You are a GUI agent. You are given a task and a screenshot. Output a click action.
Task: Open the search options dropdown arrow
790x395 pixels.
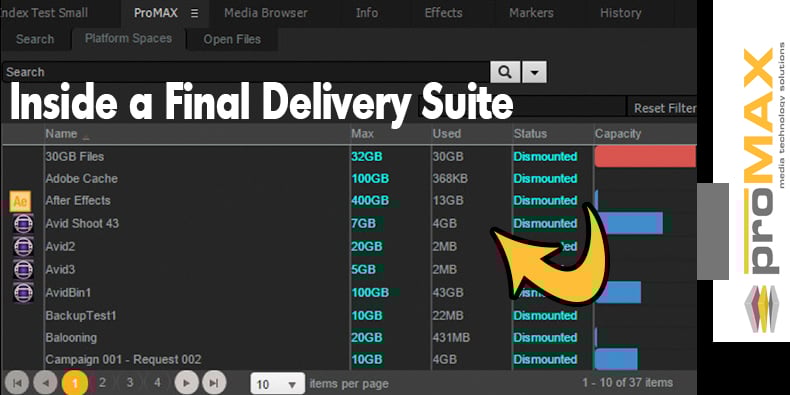point(535,72)
